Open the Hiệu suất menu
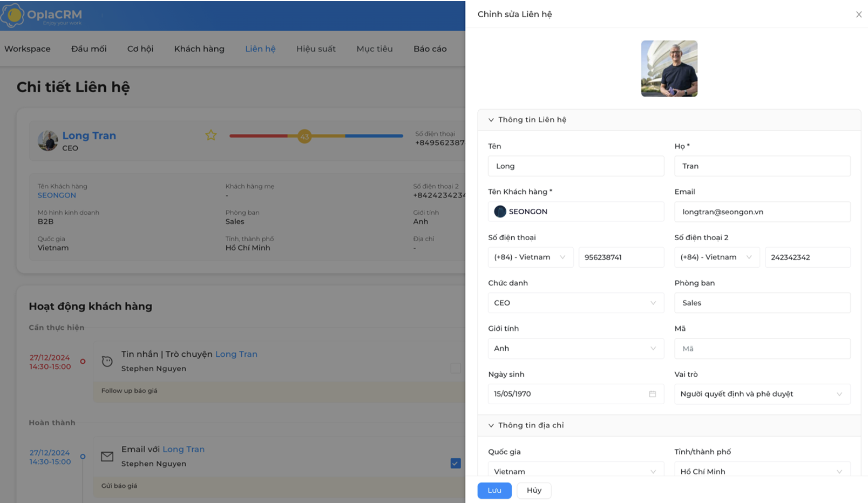Screen dimensions: 868x503 316,49
